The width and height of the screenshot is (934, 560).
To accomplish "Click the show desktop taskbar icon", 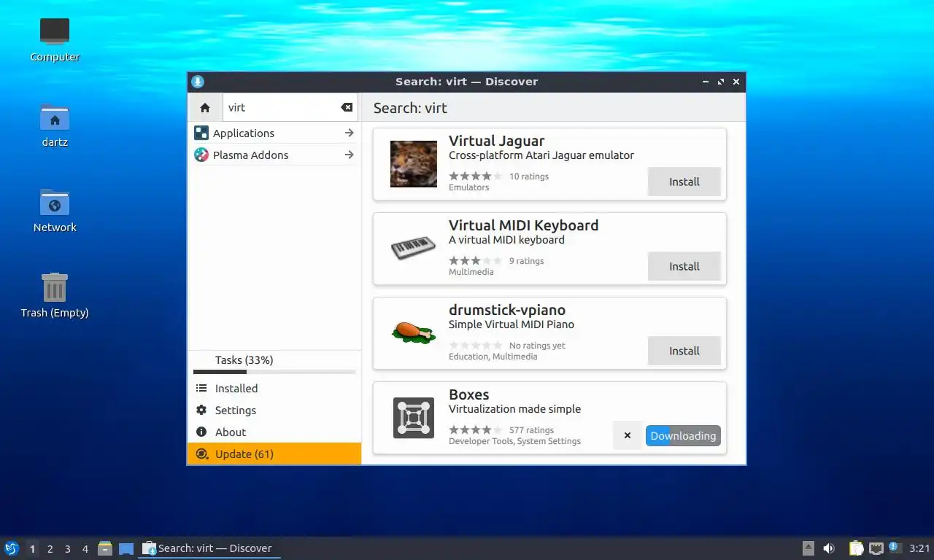I will (126, 548).
